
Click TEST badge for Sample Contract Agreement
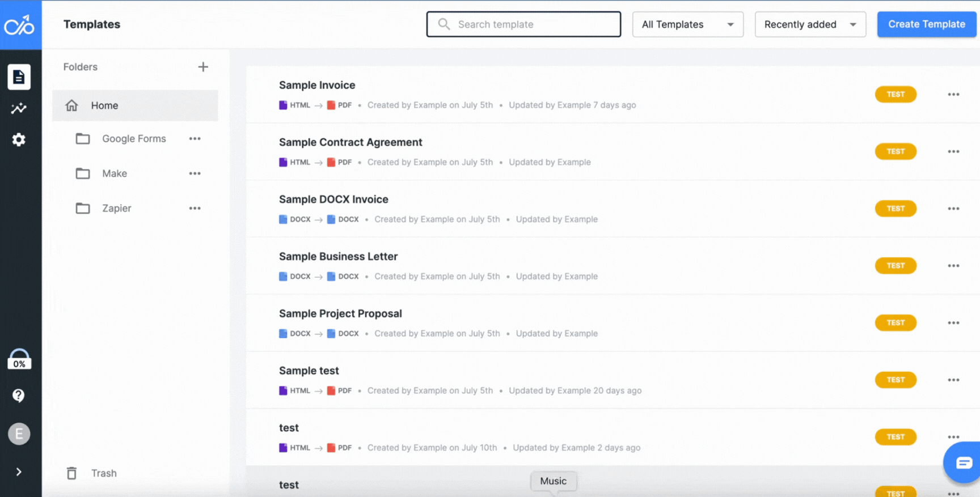click(x=895, y=151)
